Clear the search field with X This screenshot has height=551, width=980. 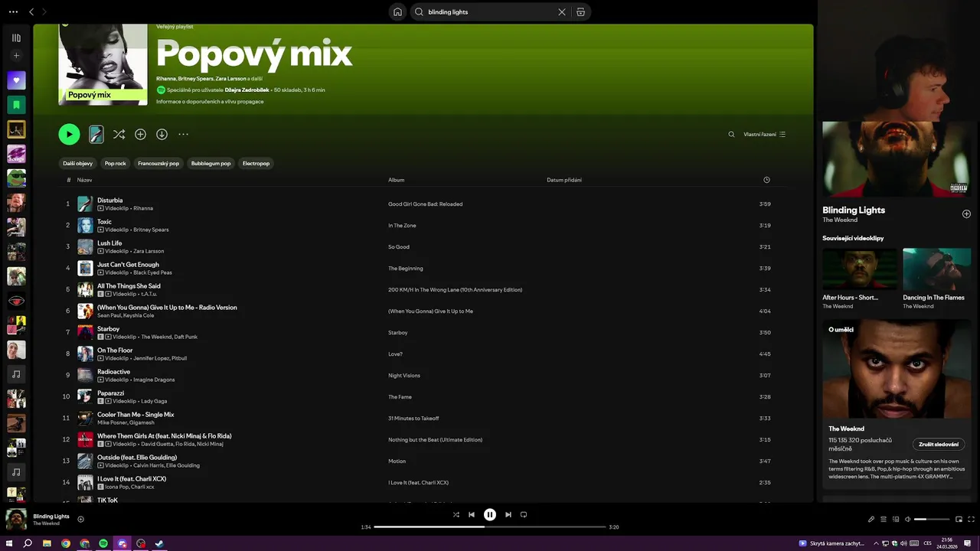pyautogui.click(x=561, y=12)
